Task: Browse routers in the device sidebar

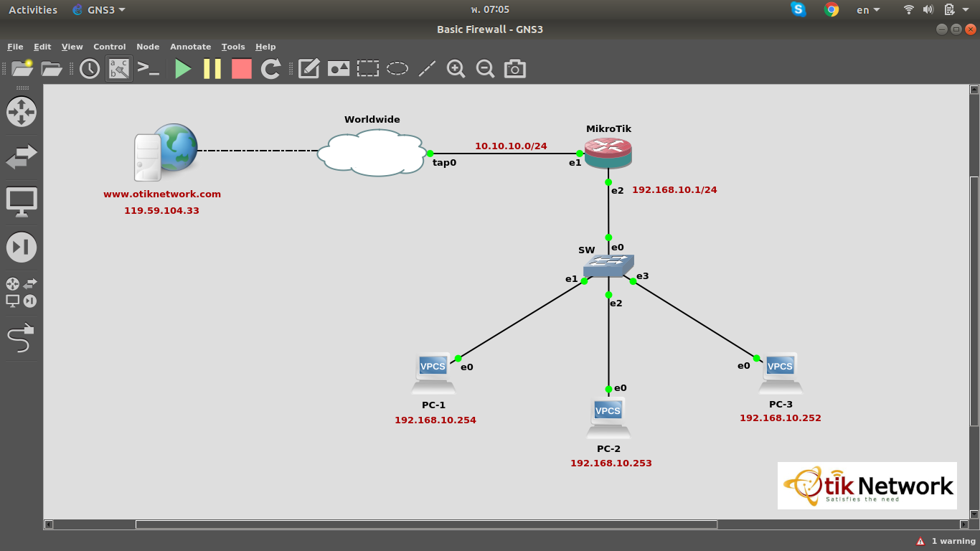Action: coord(22,112)
